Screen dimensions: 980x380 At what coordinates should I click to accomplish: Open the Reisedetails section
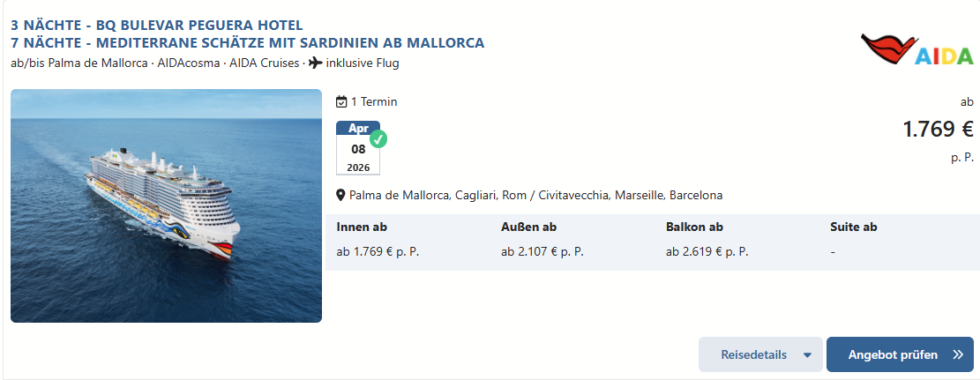point(760,355)
